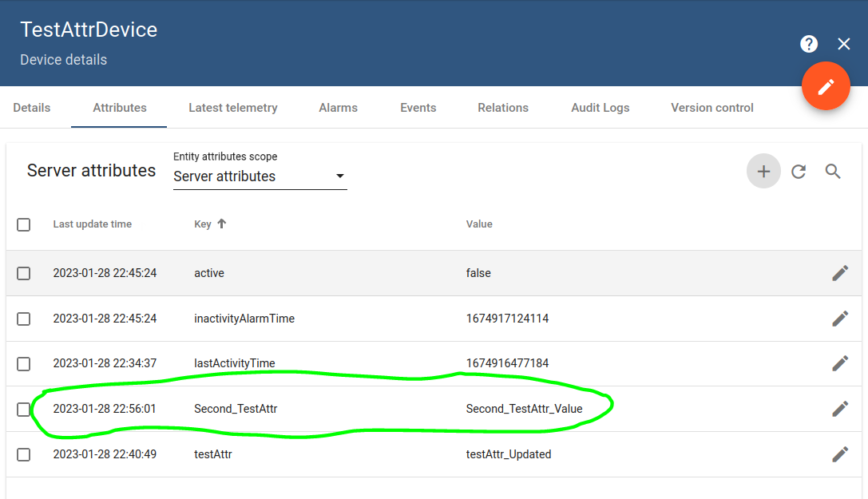
Task: Click the orange edit pencil button
Action: pos(826,85)
